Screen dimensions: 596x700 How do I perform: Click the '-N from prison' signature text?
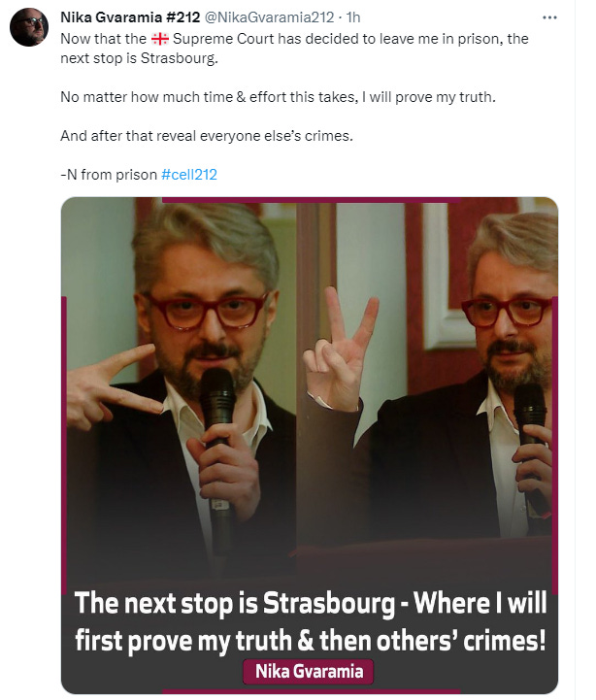pyautogui.click(x=109, y=174)
